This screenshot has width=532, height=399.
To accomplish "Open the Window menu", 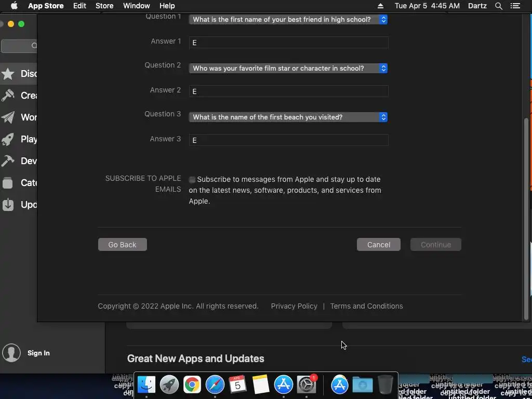I will (137, 6).
